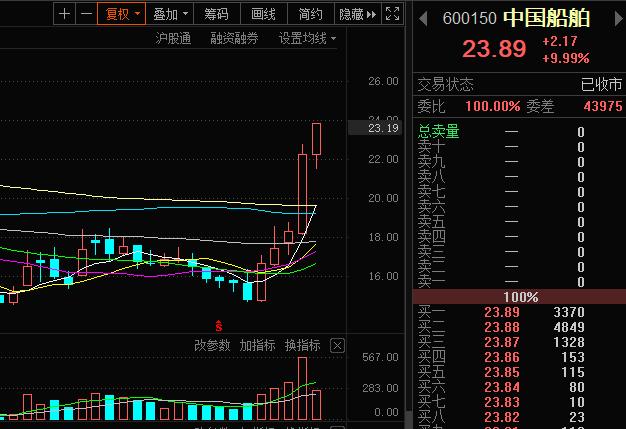Click 改参数 to edit indicator parameters
Image resolution: width=626 pixels, height=429 pixels.
(212, 345)
